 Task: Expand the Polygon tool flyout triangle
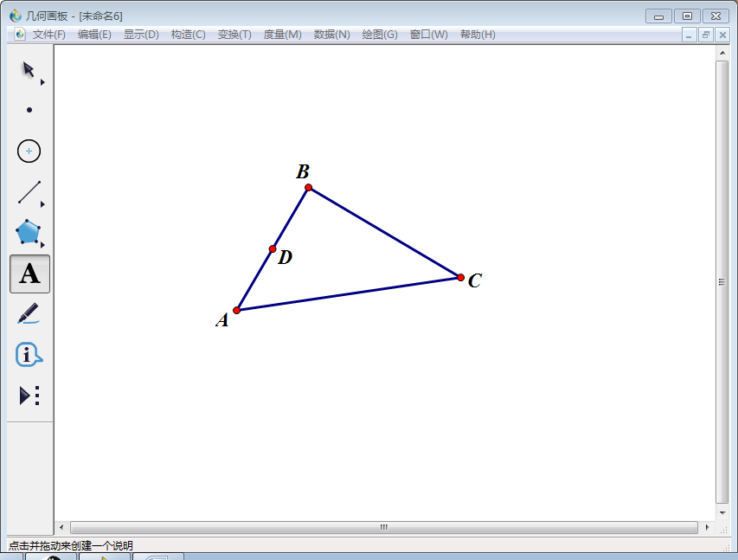click(42, 245)
